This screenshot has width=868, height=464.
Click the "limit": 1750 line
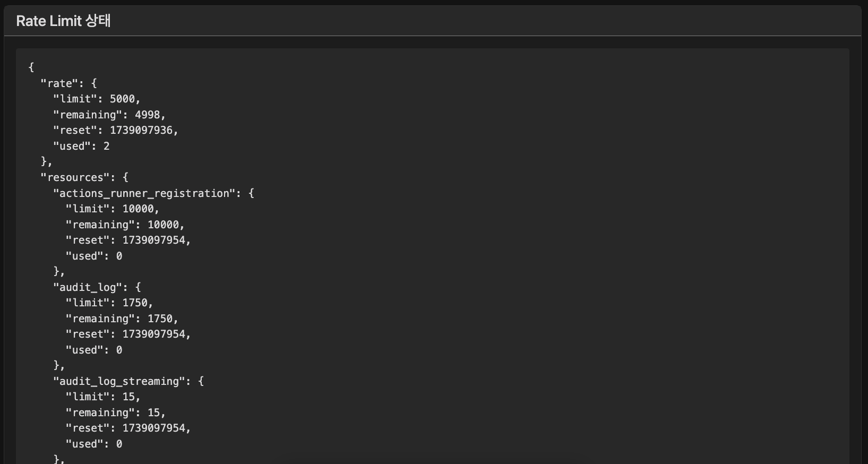(x=109, y=303)
